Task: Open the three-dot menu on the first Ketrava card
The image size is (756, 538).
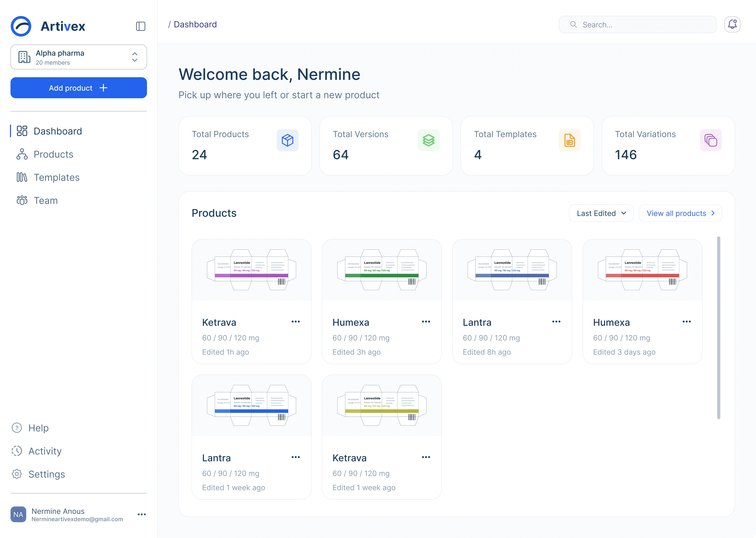Action: point(296,322)
